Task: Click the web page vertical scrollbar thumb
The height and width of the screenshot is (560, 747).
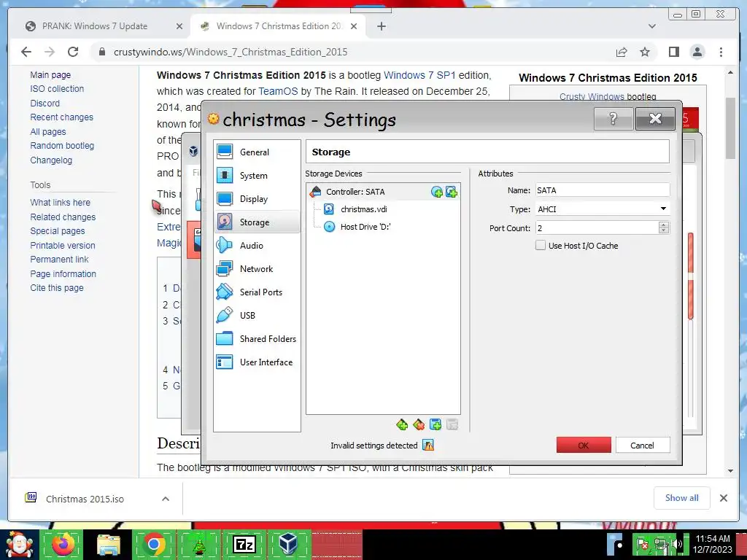Action: pyautogui.click(x=730, y=128)
